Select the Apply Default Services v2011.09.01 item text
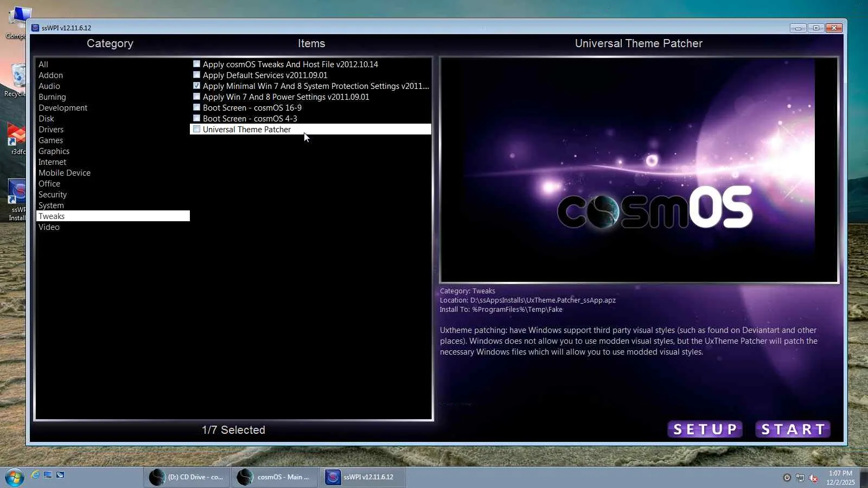 click(265, 75)
